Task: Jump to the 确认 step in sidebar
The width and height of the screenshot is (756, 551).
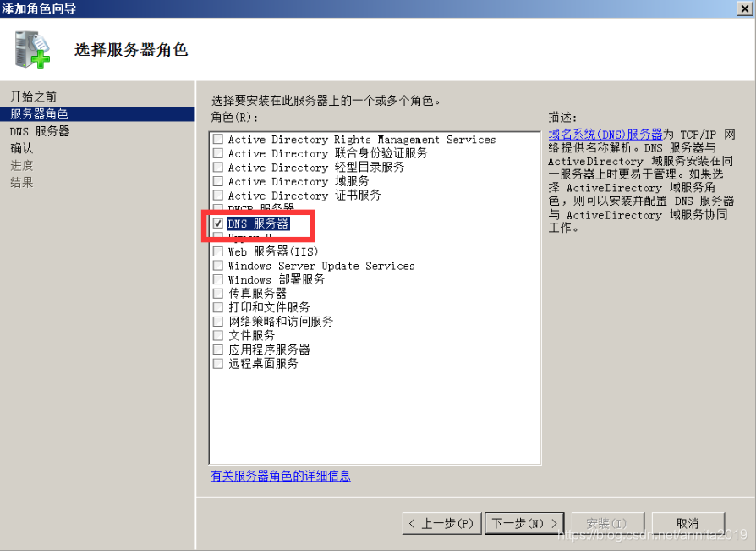Action: click(22, 148)
